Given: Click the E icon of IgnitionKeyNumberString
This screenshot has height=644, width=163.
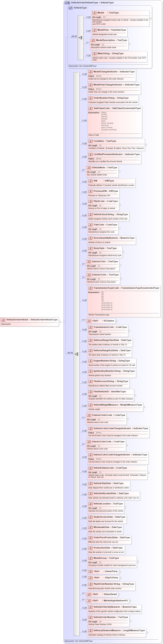Looking at the screenshot, I should click(x=90, y=371).
